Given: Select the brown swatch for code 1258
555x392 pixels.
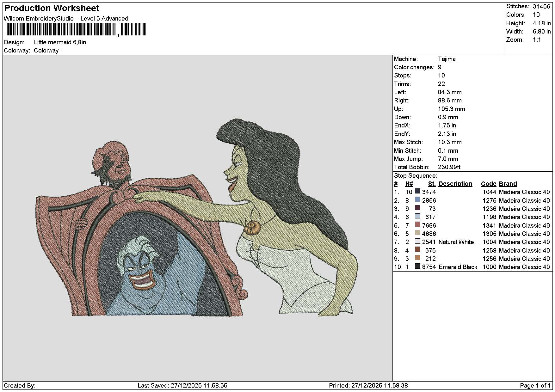Looking at the screenshot, I should point(417,250).
